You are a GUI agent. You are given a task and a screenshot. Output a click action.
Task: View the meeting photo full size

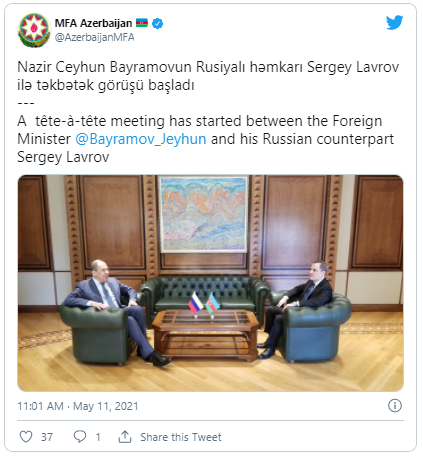tap(210, 283)
